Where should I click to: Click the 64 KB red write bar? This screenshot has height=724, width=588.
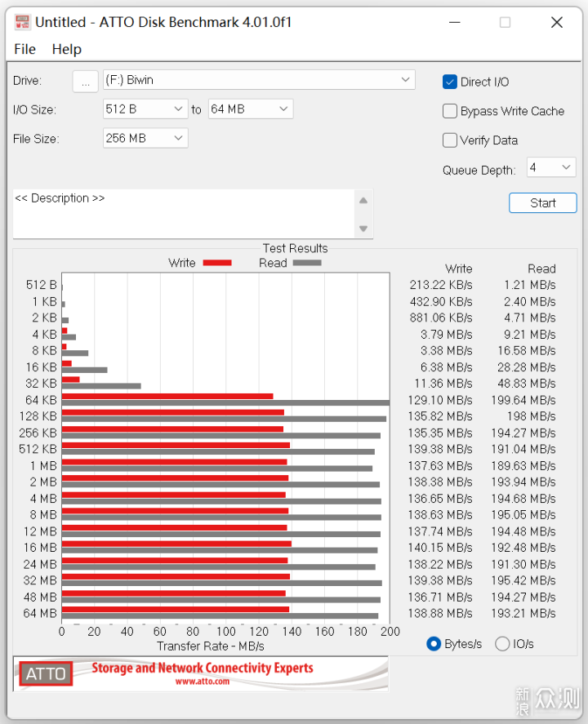click(167, 396)
